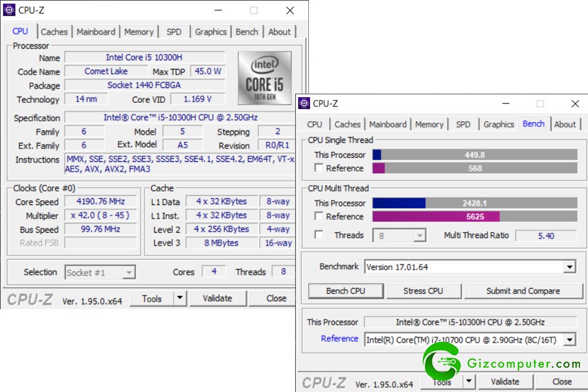The height and width of the screenshot is (392, 588).
Task: Click the Tools button in the left window
Action: click(x=152, y=298)
